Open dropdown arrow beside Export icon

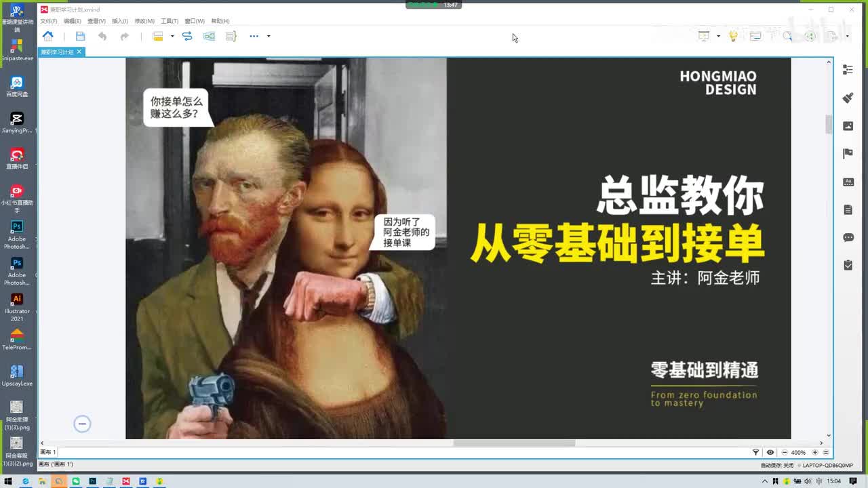click(x=847, y=36)
